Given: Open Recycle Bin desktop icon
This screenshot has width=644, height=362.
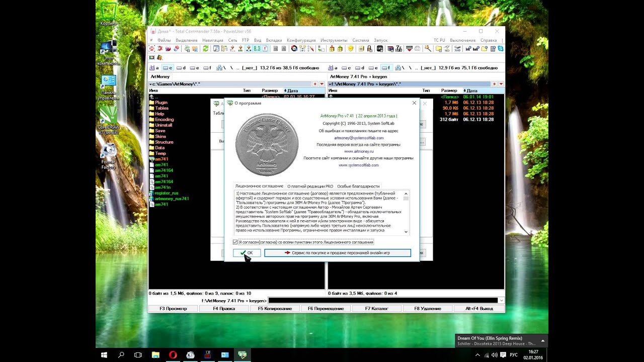Looking at the screenshot, I should pyautogui.click(x=109, y=14).
